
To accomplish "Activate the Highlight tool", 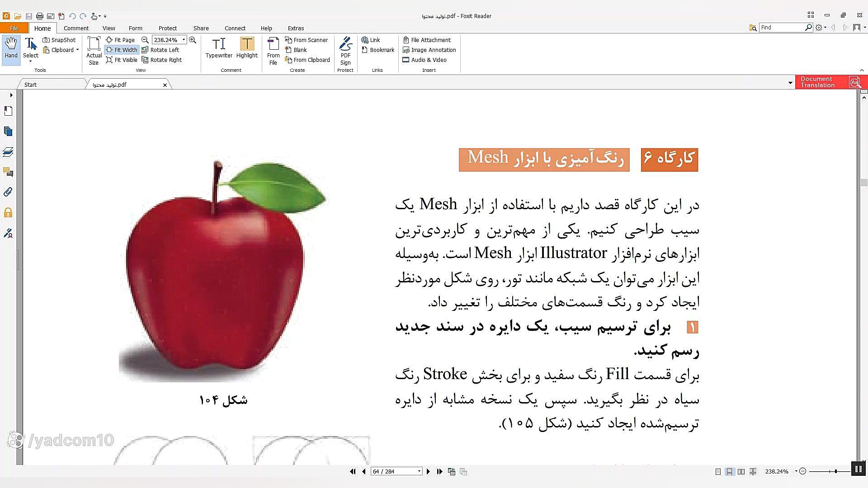I will click(x=247, y=48).
